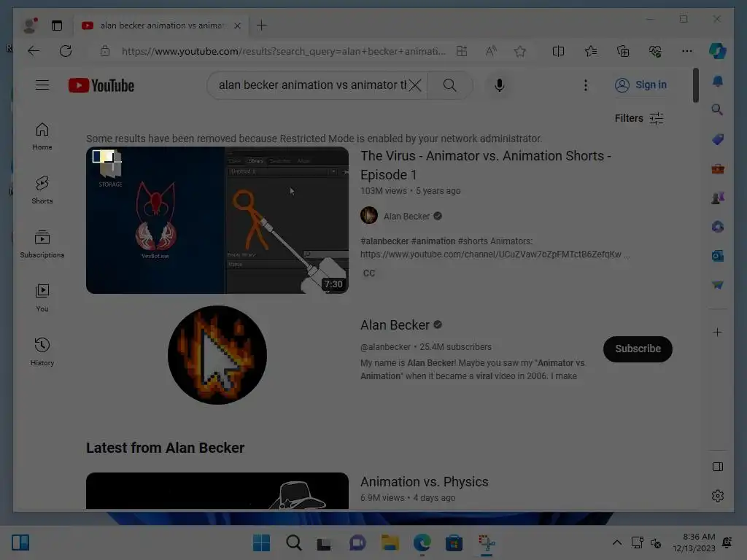This screenshot has height=560, width=747.
Task: Click the Sign in button
Action: (x=640, y=85)
